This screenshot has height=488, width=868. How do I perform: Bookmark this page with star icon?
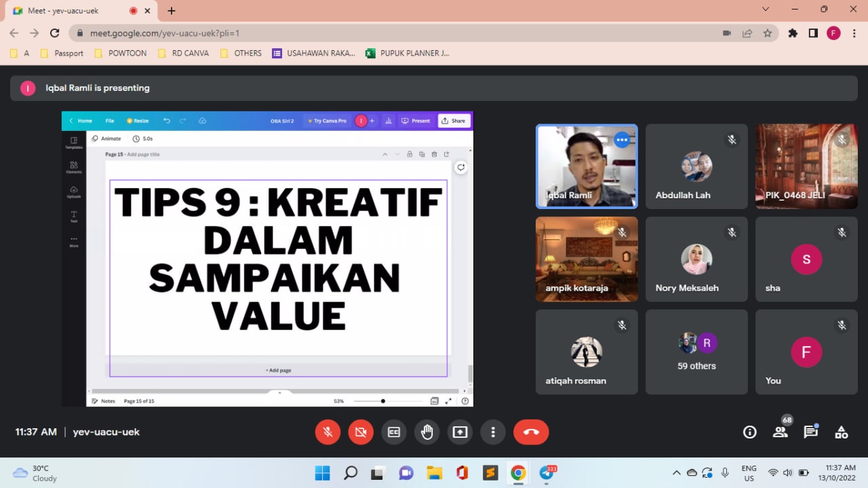768,33
